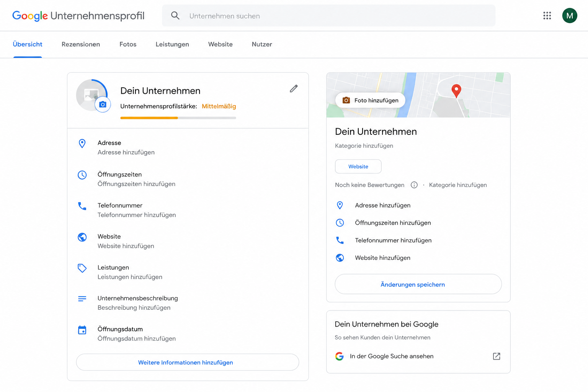Switch to the Fotos tab

tap(128, 44)
